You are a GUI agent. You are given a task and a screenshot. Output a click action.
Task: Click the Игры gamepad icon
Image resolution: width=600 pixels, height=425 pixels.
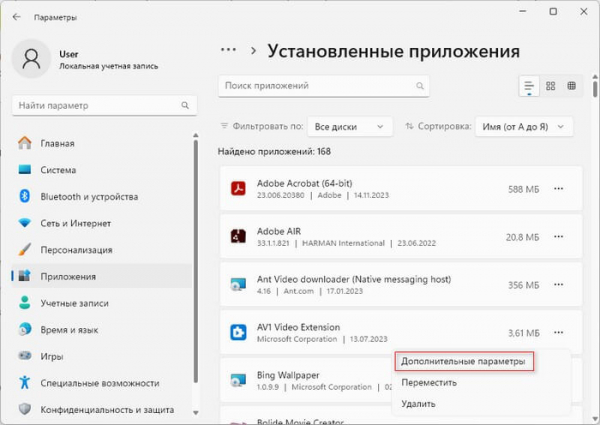(x=25, y=356)
